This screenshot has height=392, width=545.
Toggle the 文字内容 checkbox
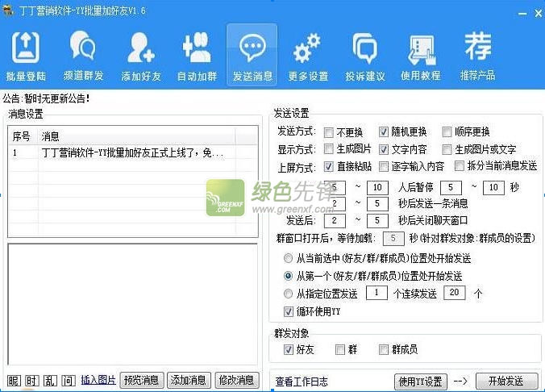coord(384,149)
